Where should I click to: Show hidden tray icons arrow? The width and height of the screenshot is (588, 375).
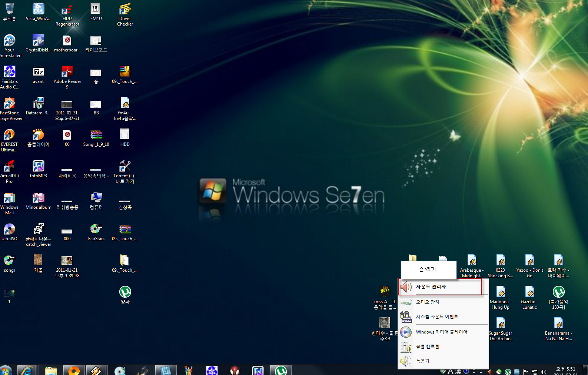[481, 372]
